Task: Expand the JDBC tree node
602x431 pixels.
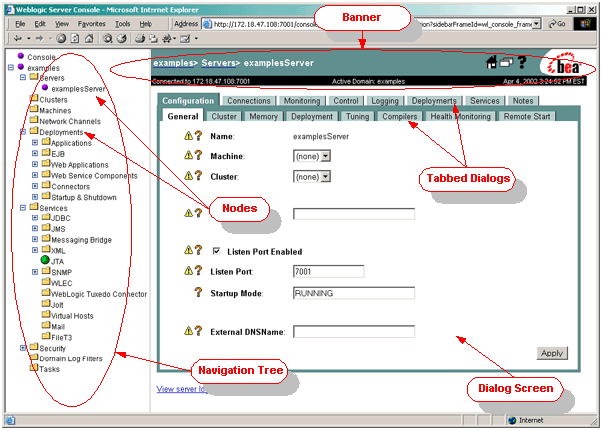Action: pos(35,217)
